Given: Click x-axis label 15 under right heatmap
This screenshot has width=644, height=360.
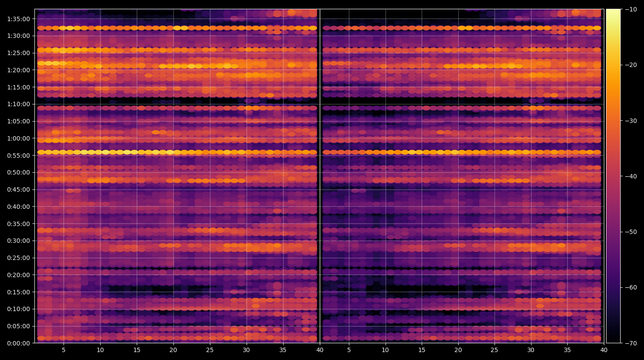Looking at the screenshot, I should pyautogui.click(x=422, y=350).
